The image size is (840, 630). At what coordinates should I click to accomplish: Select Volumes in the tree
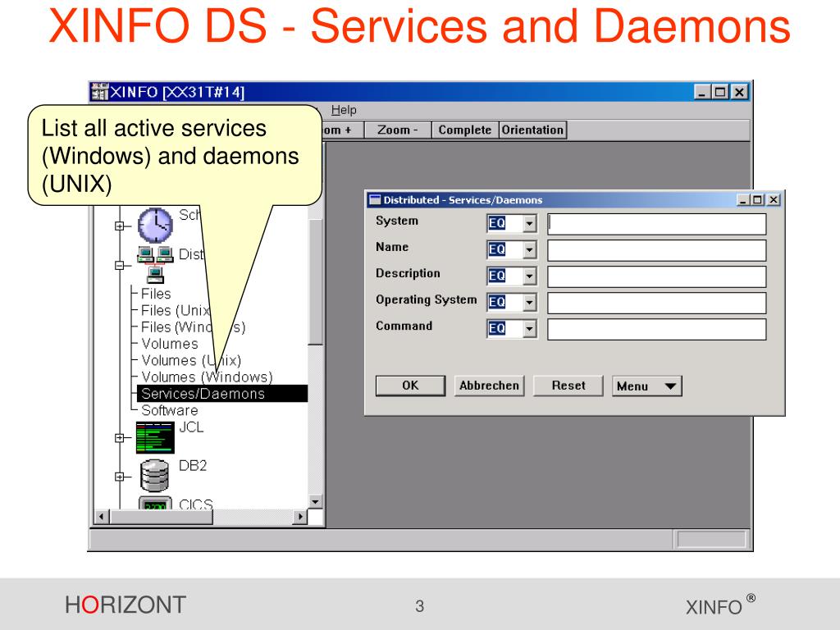pos(169,344)
